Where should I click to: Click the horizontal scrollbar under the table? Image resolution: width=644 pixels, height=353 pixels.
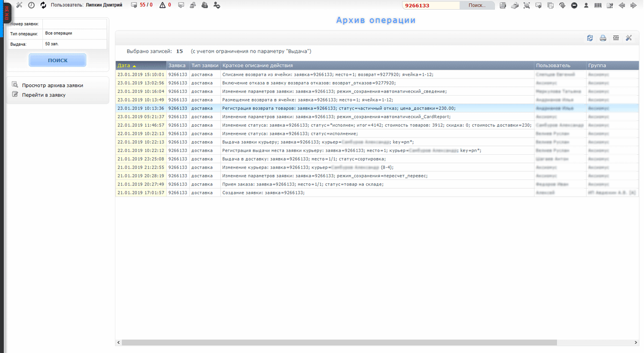339,342
